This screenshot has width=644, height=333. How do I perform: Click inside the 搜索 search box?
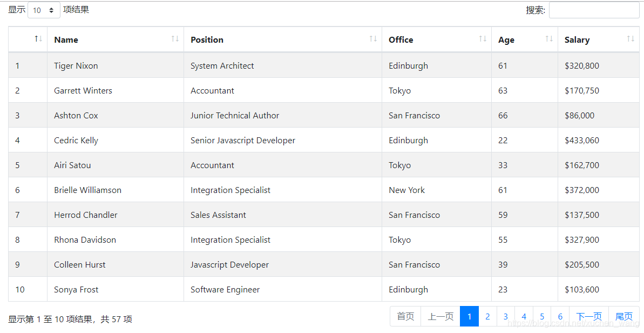pyautogui.click(x=594, y=10)
